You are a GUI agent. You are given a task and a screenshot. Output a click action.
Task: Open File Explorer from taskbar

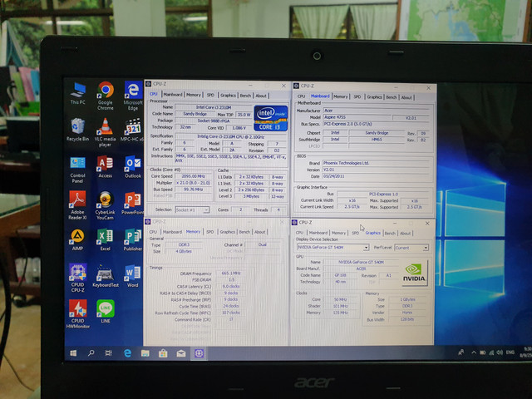coord(145,353)
